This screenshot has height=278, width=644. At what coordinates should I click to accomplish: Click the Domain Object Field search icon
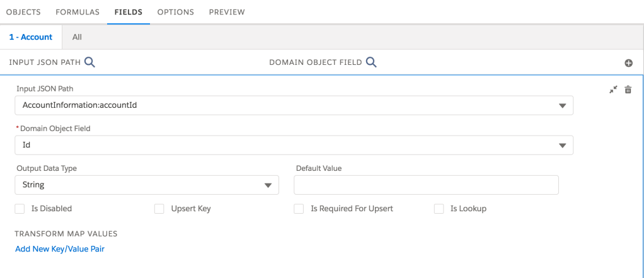[371, 62]
